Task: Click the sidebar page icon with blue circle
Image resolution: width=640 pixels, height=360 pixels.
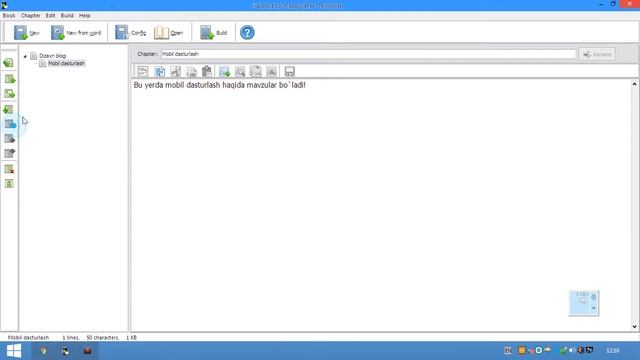Action: pos(10,124)
